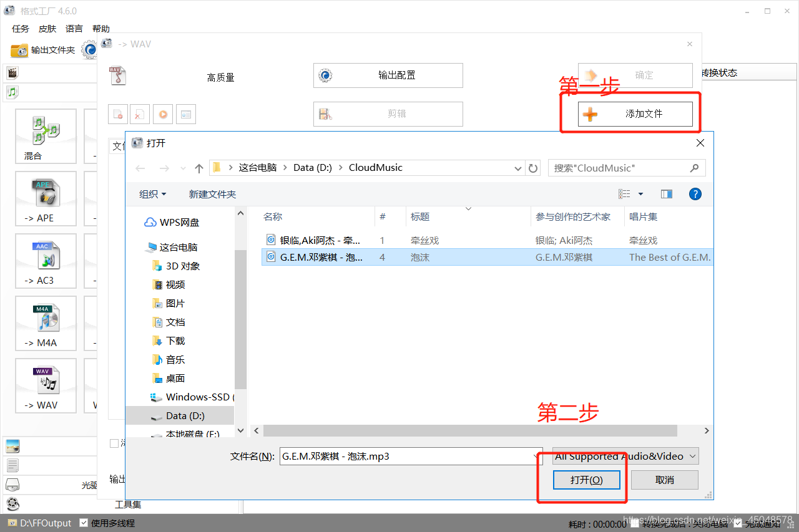The height and width of the screenshot is (532, 799).
Task: Open the optical drive 光驱 category
Action: pos(12,485)
